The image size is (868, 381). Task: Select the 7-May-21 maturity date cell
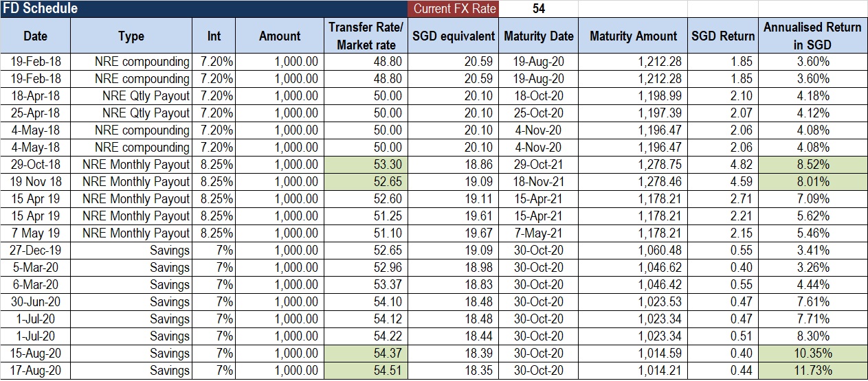[x=538, y=233]
